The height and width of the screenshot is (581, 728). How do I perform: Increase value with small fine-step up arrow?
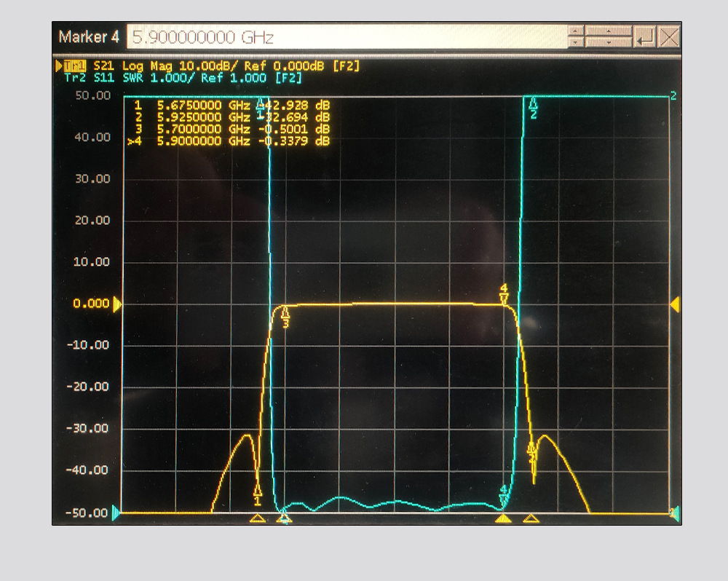(575, 31)
